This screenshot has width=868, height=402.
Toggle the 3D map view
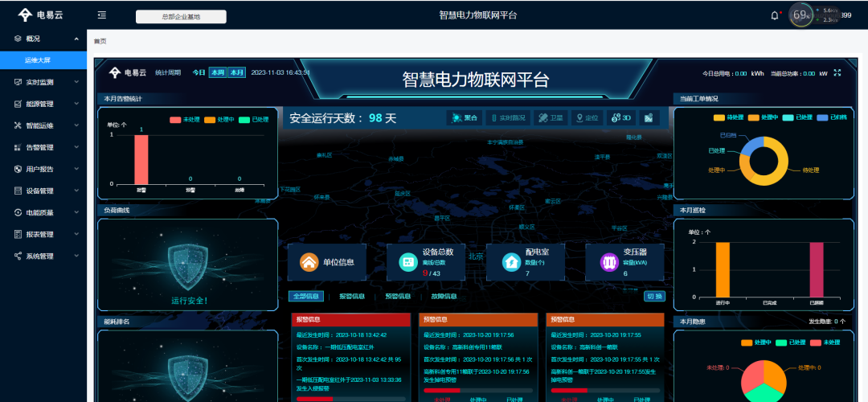pos(621,118)
